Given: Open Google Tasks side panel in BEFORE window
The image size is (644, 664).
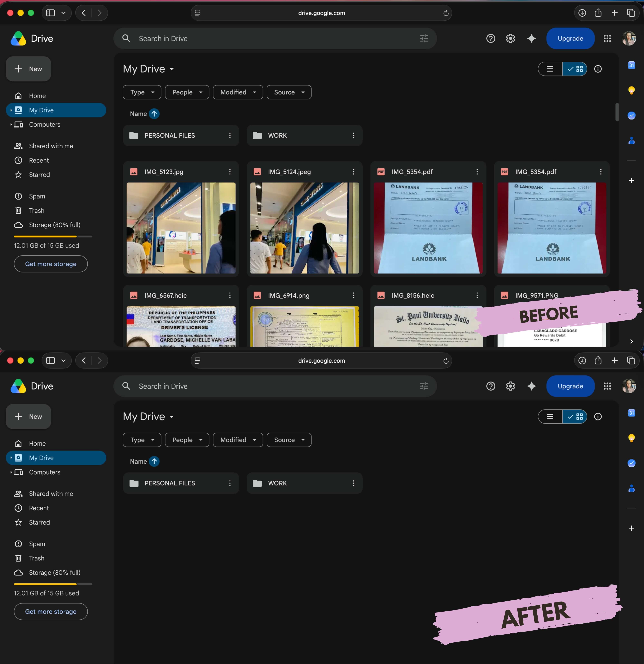Looking at the screenshot, I should point(631,115).
